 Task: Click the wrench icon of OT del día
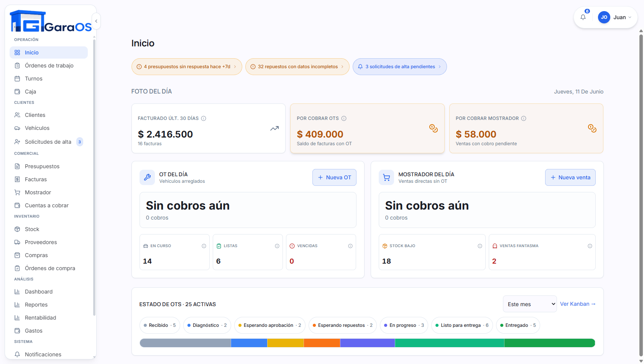[147, 177]
